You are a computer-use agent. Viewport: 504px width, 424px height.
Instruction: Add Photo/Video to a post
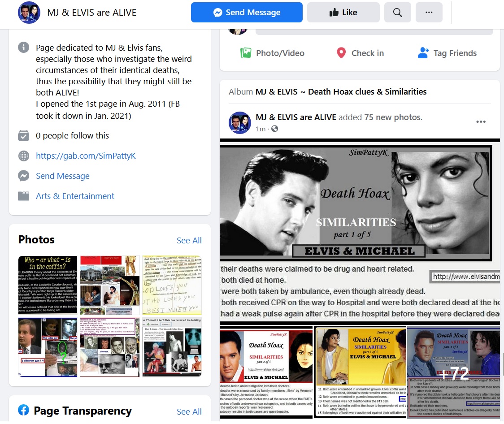tap(272, 53)
